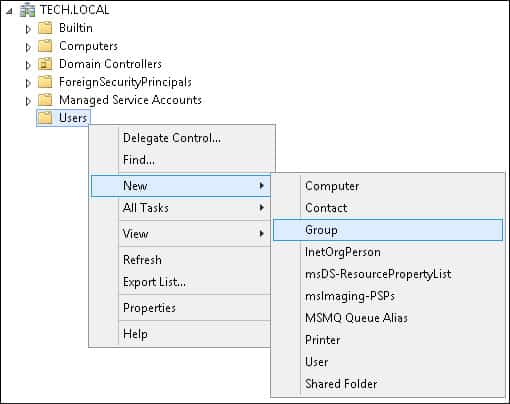Click the TECH.LOCAL domain icon
Image resolution: width=510 pixels, height=404 pixels.
(x=27, y=10)
